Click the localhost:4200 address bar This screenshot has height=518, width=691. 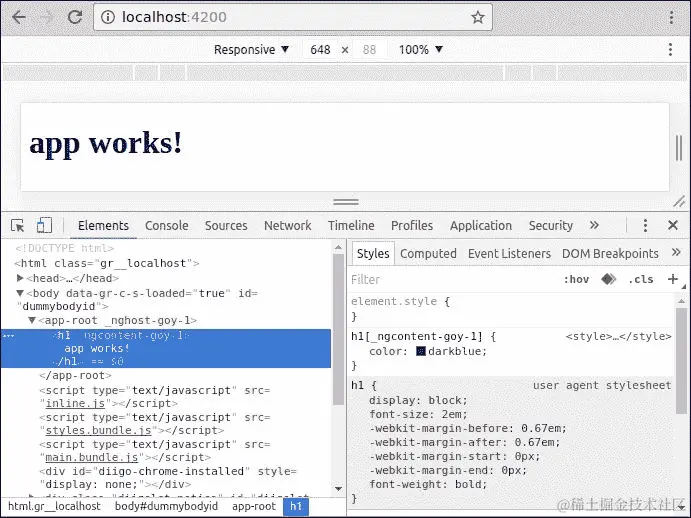[x=293, y=17]
